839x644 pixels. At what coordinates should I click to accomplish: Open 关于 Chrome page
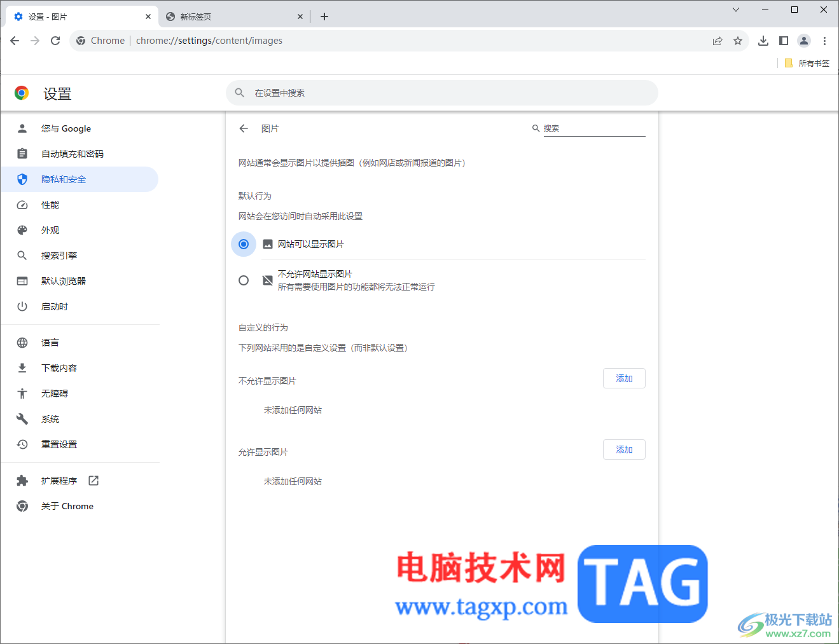(x=80, y=506)
